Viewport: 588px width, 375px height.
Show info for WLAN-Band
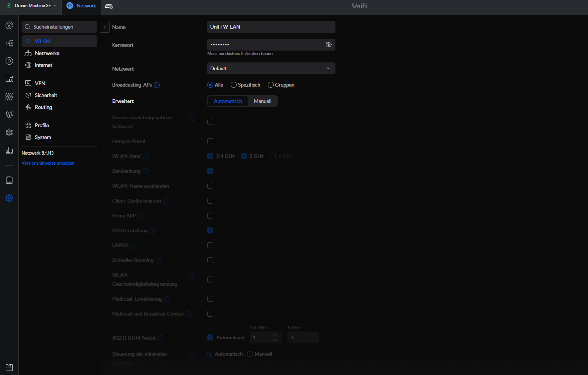point(146,156)
